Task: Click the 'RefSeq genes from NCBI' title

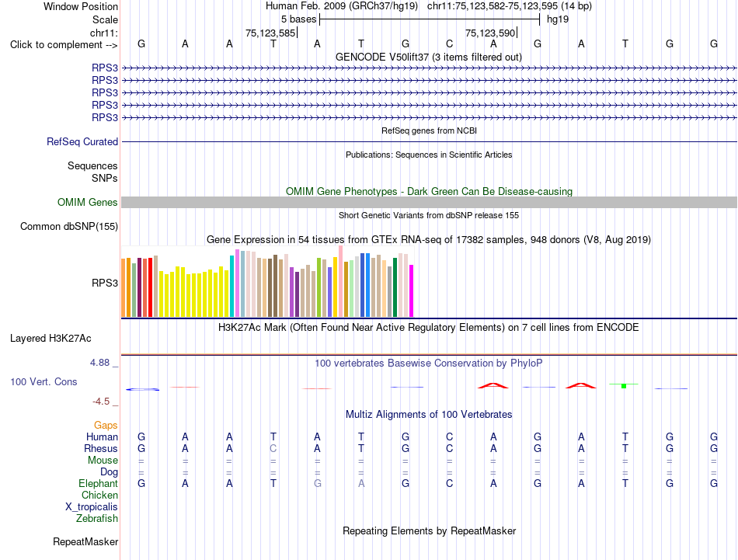Action: pos(429,130)
